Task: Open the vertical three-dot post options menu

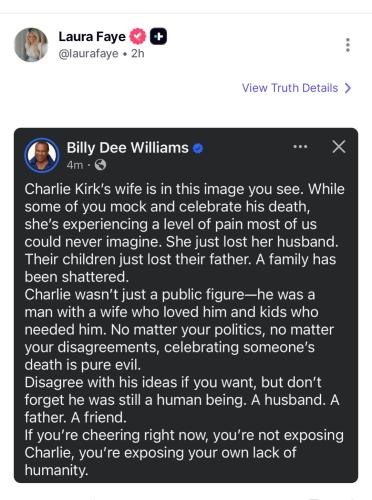Action: [348, 45]
